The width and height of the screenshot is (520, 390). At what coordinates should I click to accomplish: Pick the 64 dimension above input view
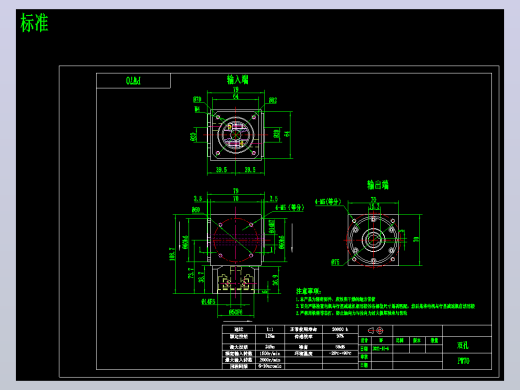click(236, 97)
